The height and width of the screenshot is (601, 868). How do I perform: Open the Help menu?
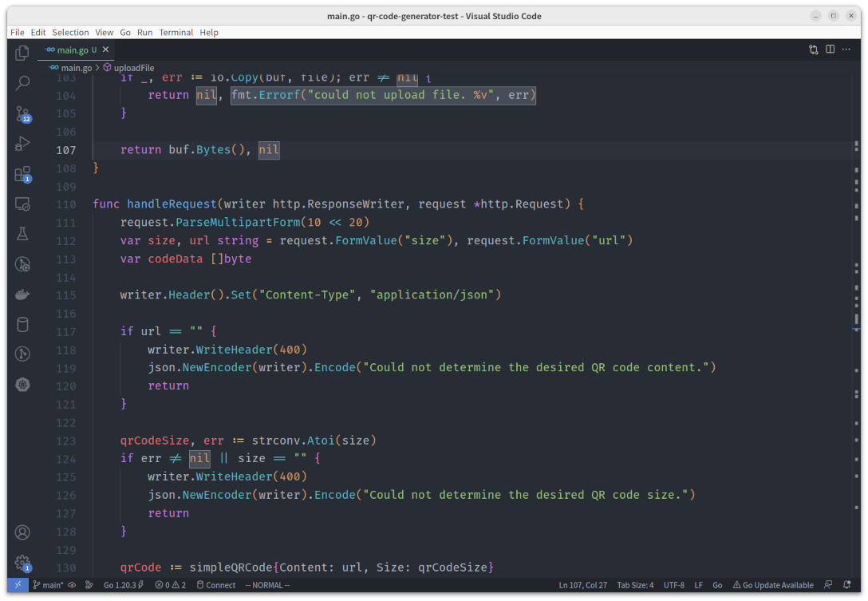click(209, 32)
